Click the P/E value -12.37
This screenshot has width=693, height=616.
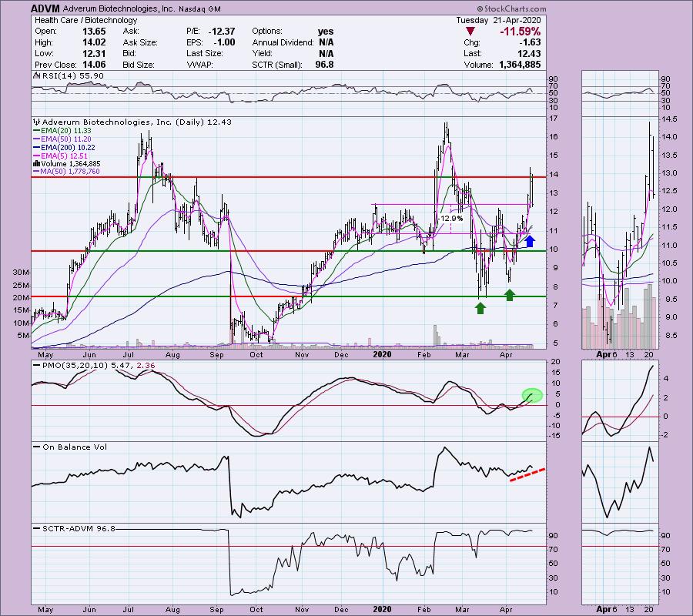click(x=223, y=32)
